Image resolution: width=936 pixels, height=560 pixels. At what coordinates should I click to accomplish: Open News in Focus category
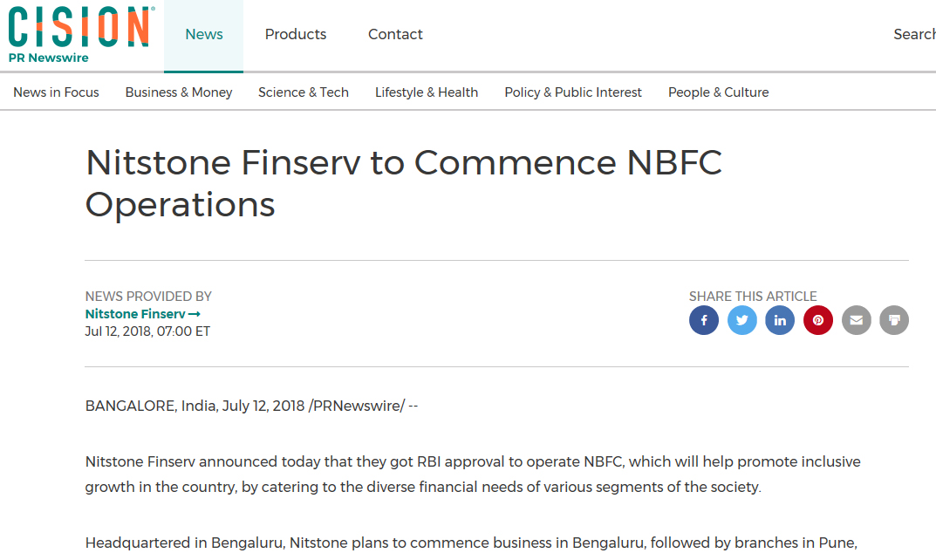56,92
